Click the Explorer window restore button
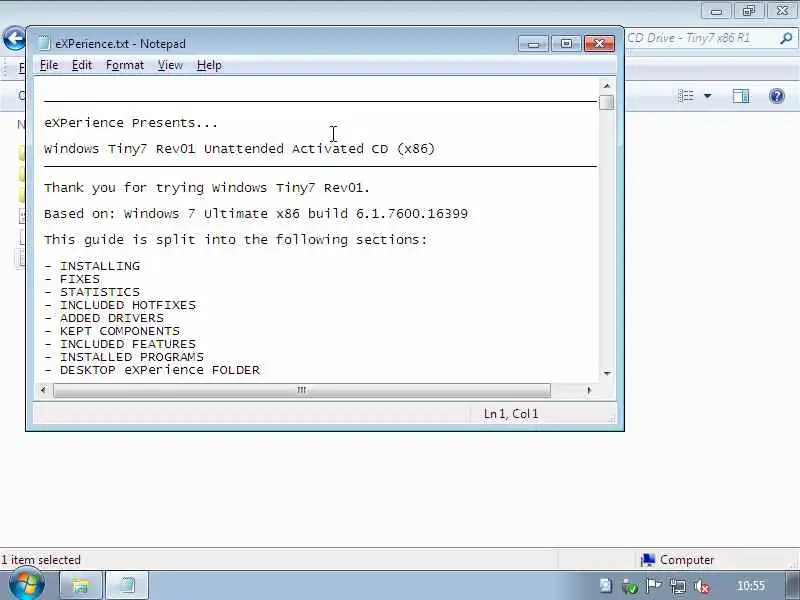This screenshot has height=600, width=800. pyautogui.click(x=748, y=10)
